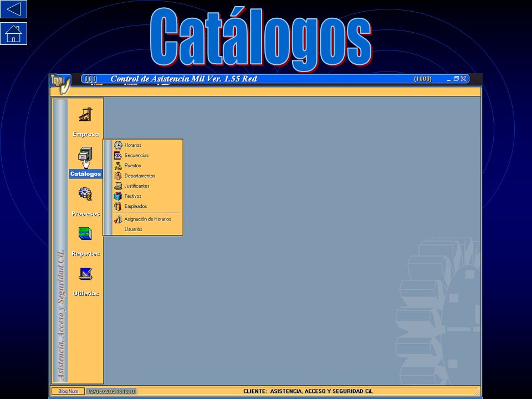Viewport: 532px width, 399px height.
Task: Minimize the Control de Asistencia window
Action: point(449,79)
